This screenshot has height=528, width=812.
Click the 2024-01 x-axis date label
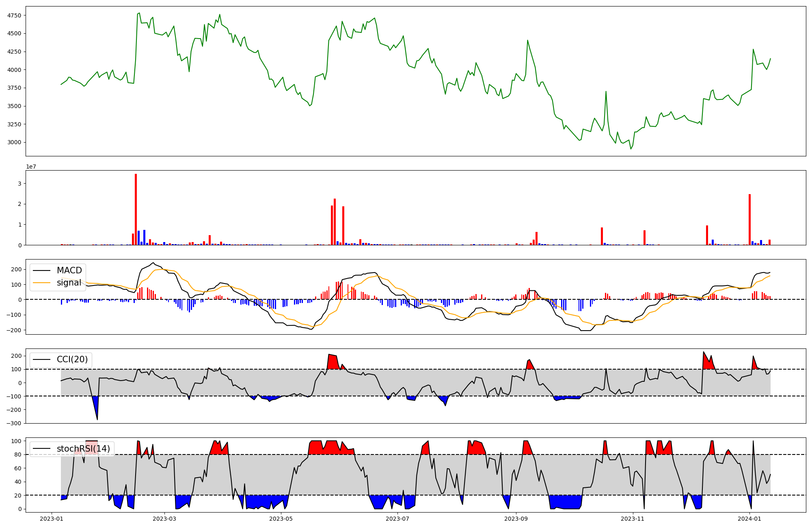pyautogui.click(x=749, y=519)
